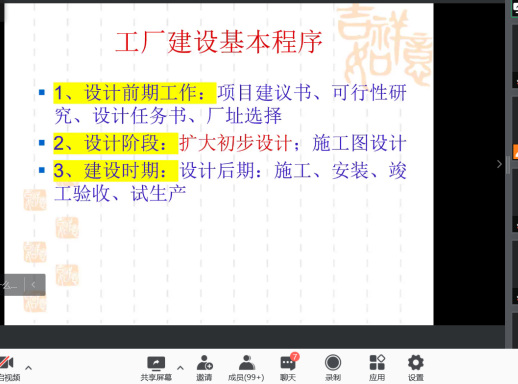Show the 成员(99+) members list
The image size is (518, 384).
coord(246,368)
